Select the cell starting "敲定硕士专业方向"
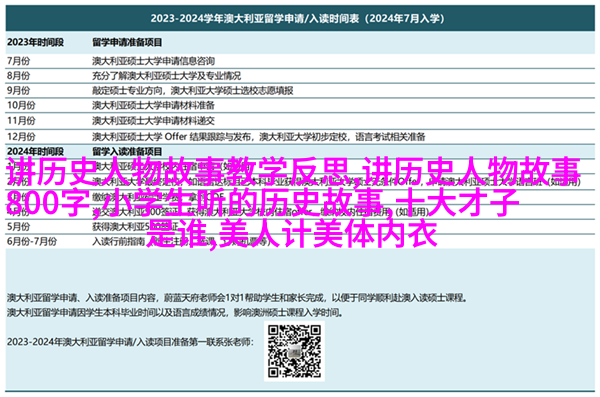 [x=192, y=91]
